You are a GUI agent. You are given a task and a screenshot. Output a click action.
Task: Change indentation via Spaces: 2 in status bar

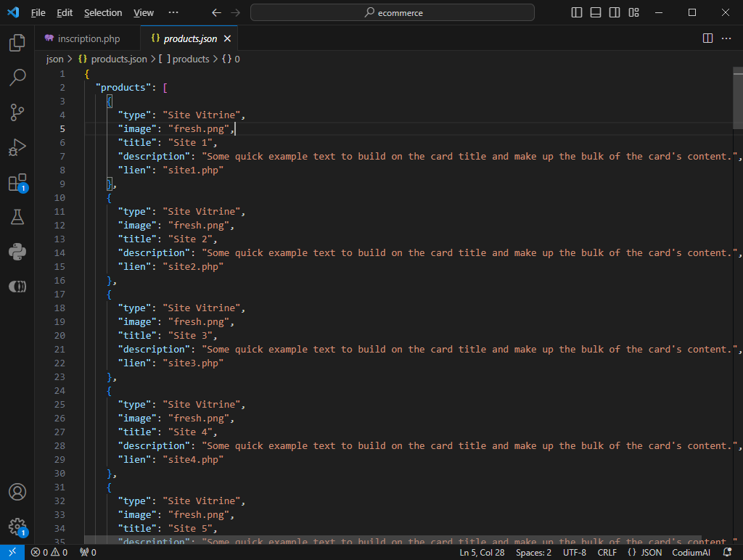[x=533, y=552]
